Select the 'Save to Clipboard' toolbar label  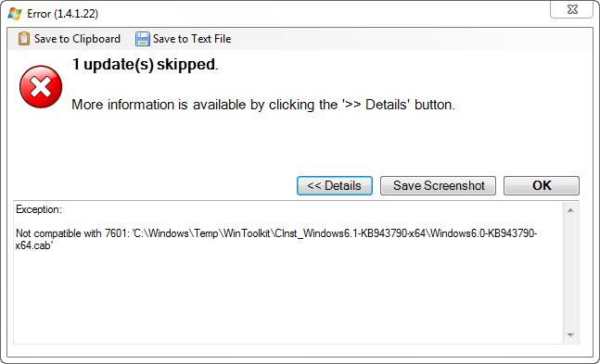tap(77, 39)
